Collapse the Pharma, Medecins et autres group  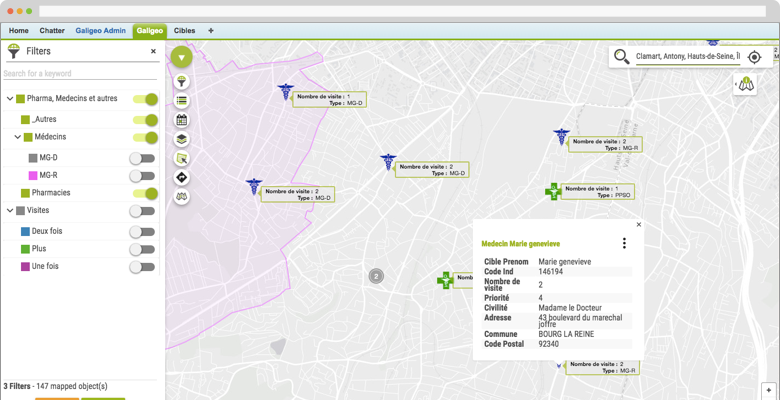(9, 99)
